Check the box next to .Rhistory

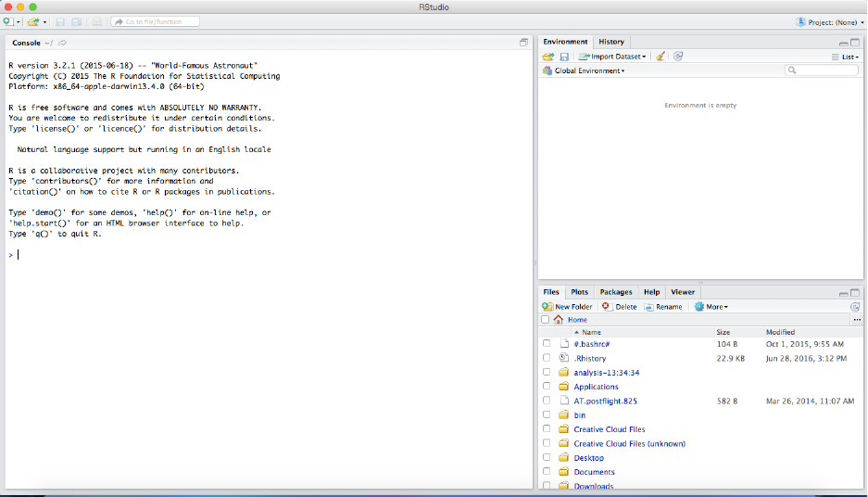tap(547, 358)
